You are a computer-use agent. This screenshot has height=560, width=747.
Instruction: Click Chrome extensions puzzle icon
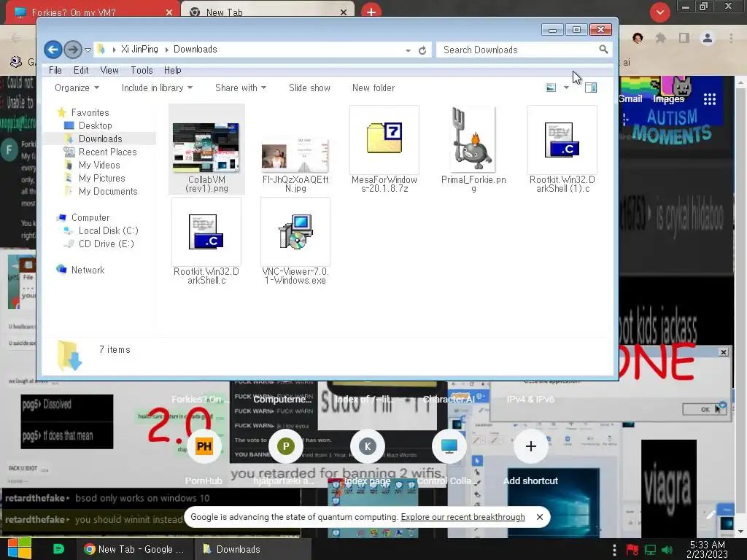click(x=660, y=38)
